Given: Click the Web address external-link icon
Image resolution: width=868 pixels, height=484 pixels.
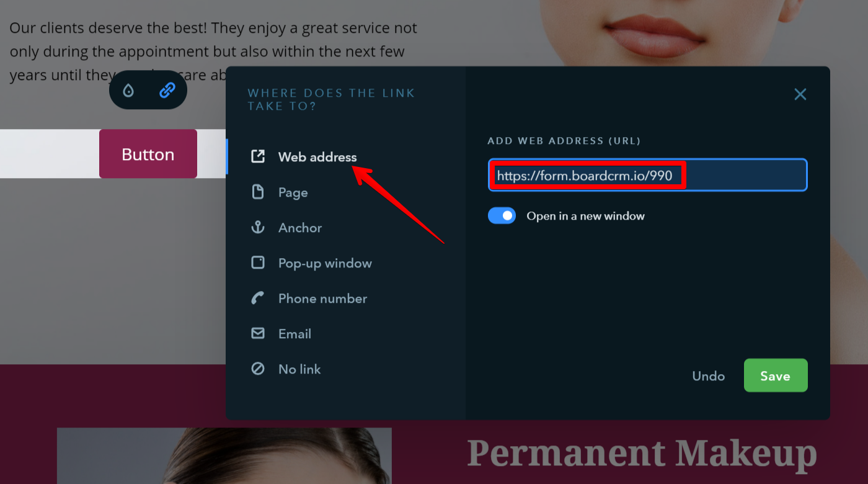Looking at the screenshot, I should [257, 156].
